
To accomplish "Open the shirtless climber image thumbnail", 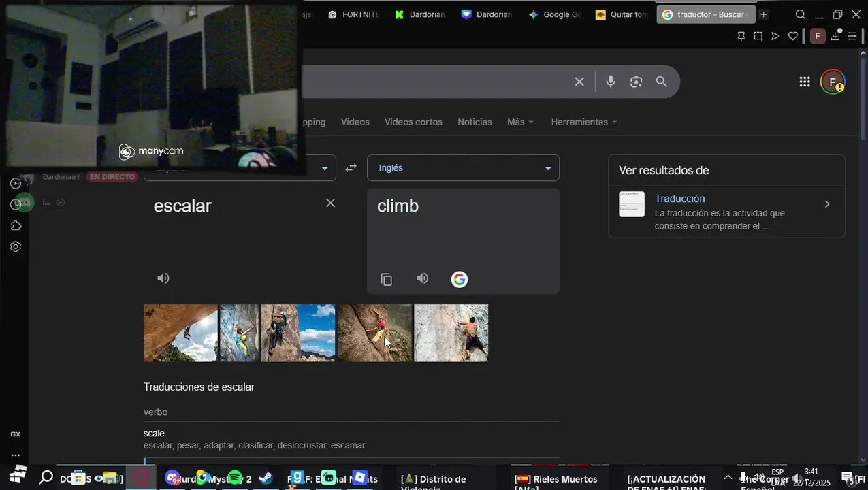I will 451,333.
